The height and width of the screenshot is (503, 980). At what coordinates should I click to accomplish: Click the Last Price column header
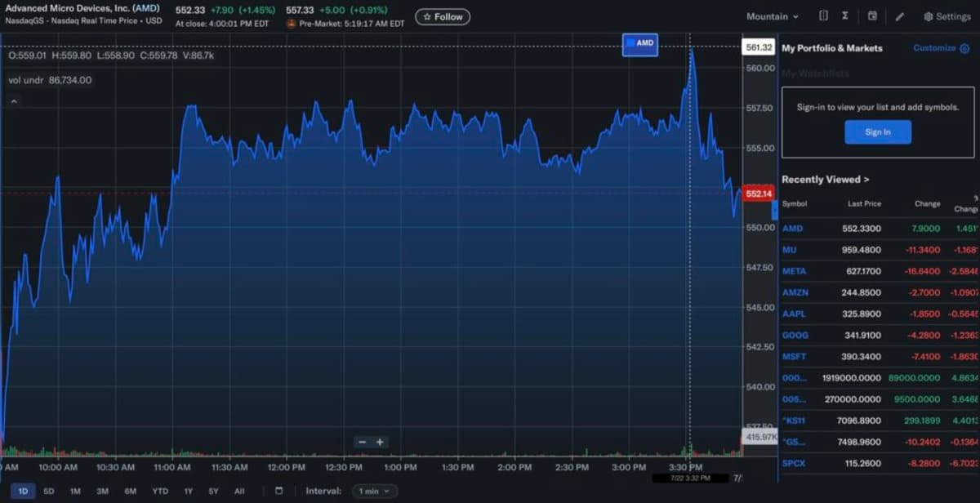point(864,203)
